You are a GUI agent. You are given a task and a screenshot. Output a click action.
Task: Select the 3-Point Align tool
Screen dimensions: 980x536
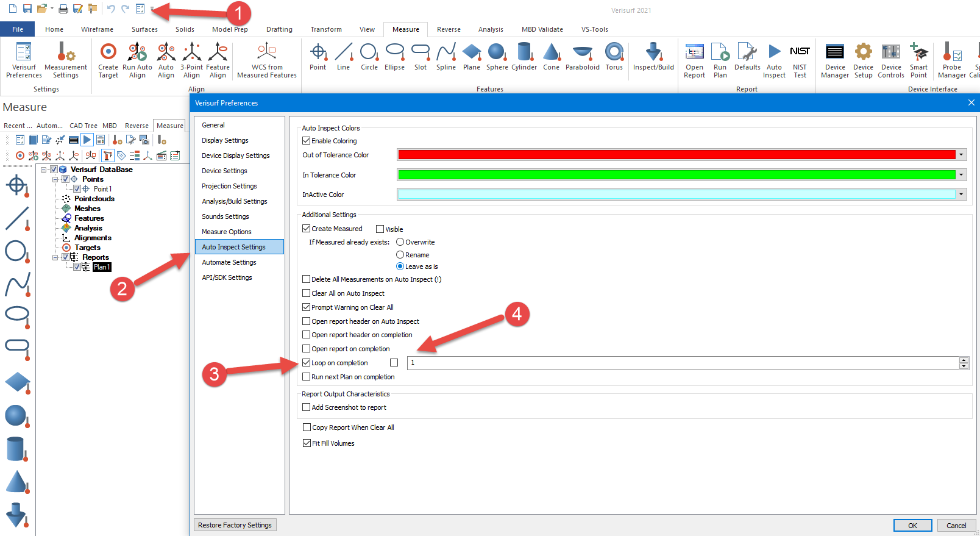[191, 60]
